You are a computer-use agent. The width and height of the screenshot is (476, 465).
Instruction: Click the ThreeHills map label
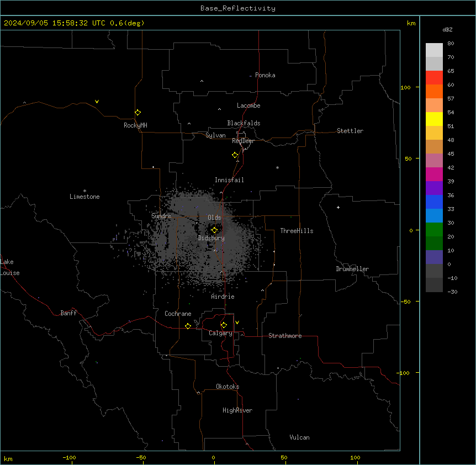click(x=297, y=231)
